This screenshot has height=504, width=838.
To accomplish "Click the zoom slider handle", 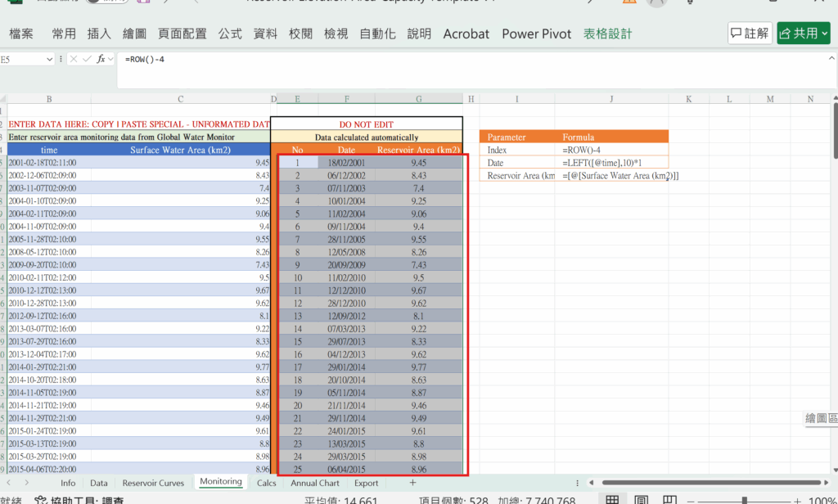I will pyautogui.click(x=744, y=501).
